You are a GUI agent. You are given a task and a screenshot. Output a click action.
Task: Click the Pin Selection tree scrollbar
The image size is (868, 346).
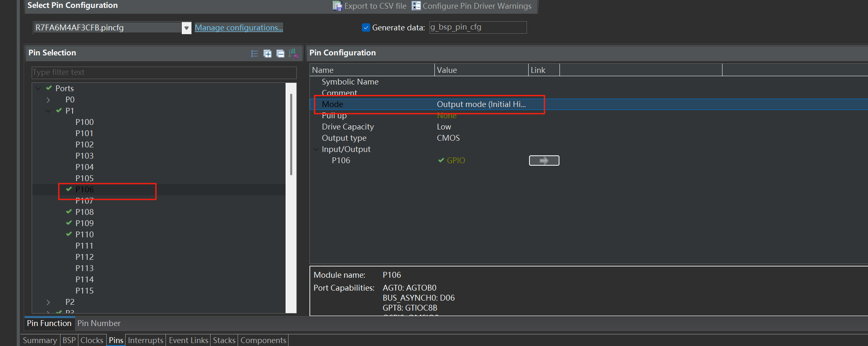(x=291, y=134)
